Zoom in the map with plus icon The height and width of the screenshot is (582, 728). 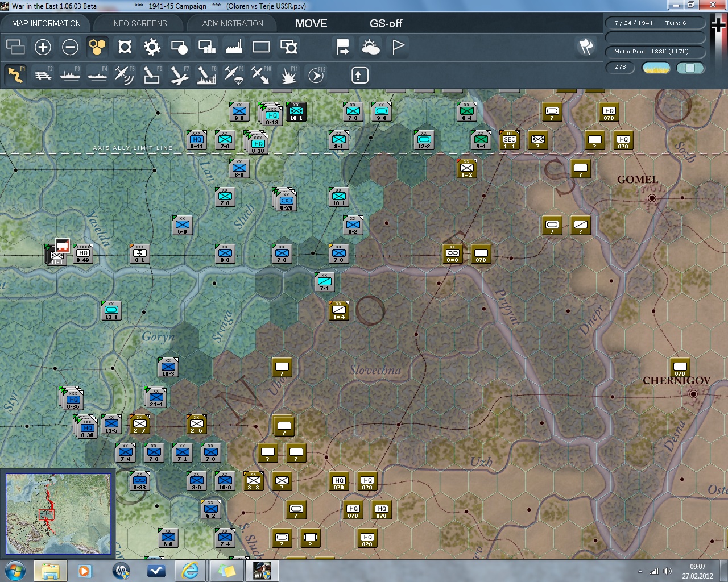(x=43, y=47)
